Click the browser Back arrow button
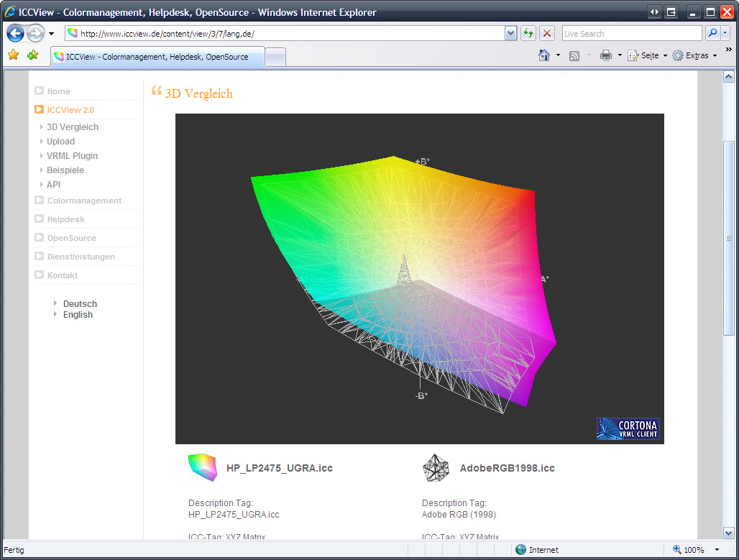This screenshot has width=739, height=560. (x=16, y=33)
